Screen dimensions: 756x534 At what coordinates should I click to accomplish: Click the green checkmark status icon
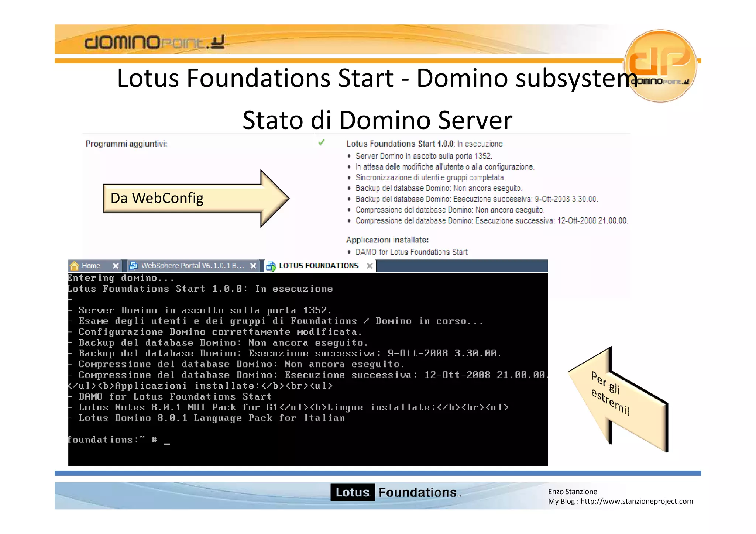322,142
